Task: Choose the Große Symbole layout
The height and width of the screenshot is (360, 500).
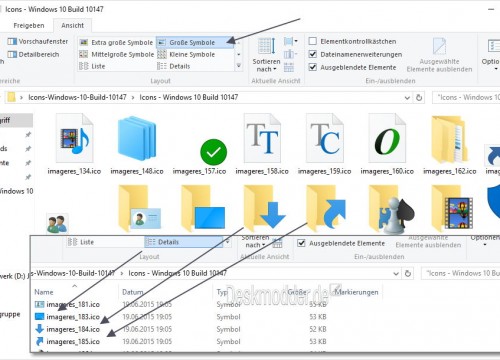Action: (x=195, y=42)
